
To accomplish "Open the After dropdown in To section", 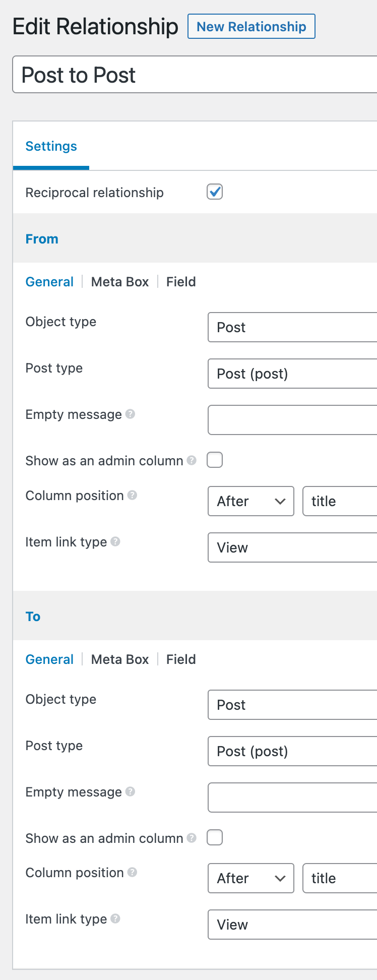I will click(x=250, y=878).
